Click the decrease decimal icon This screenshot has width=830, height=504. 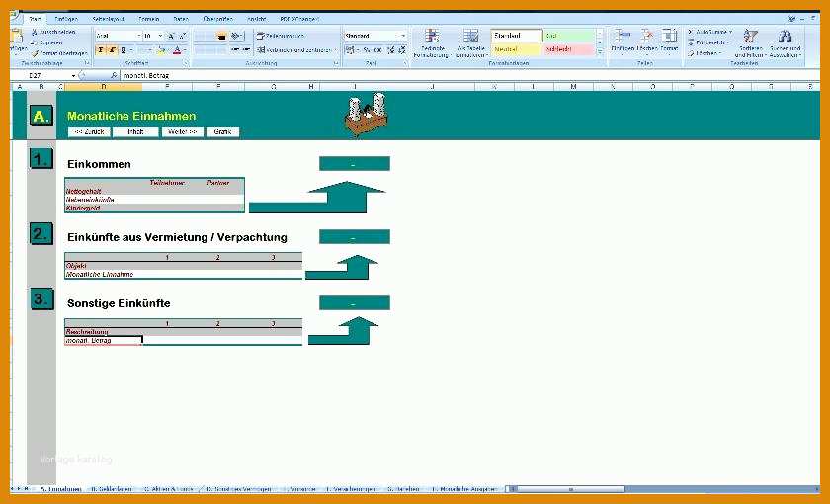click(402, 50)
